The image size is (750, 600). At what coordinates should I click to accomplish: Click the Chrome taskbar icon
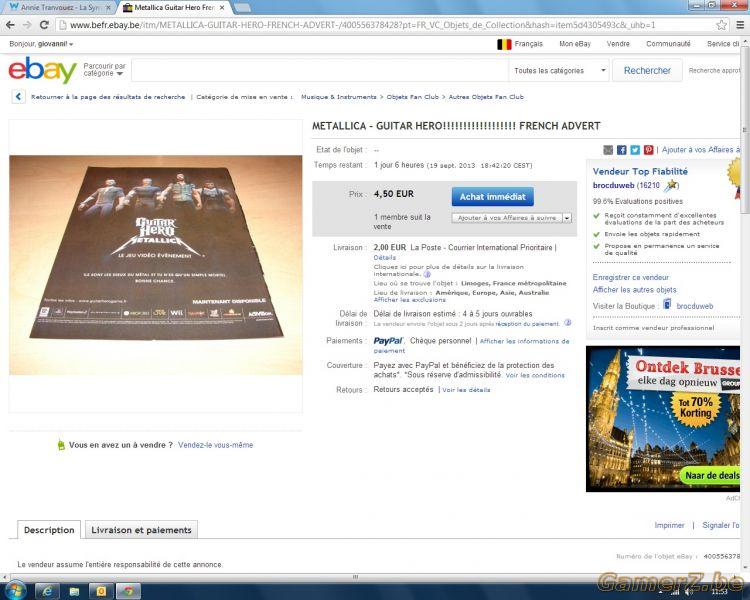click(x=128, y=591)
